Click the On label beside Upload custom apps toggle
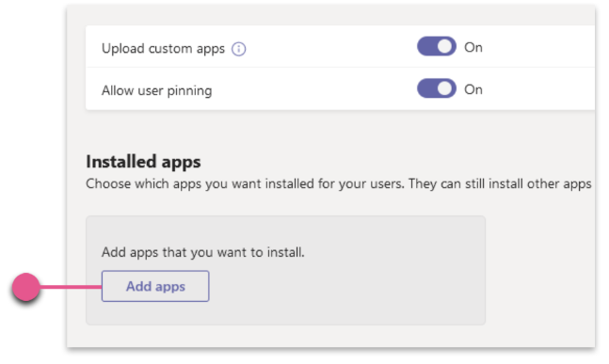 tap(473, 47)
